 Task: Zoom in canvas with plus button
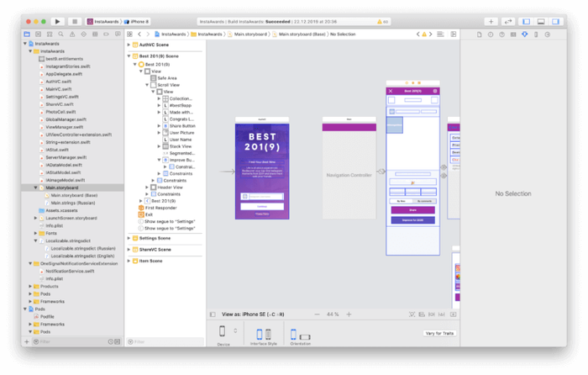[349, 314]
